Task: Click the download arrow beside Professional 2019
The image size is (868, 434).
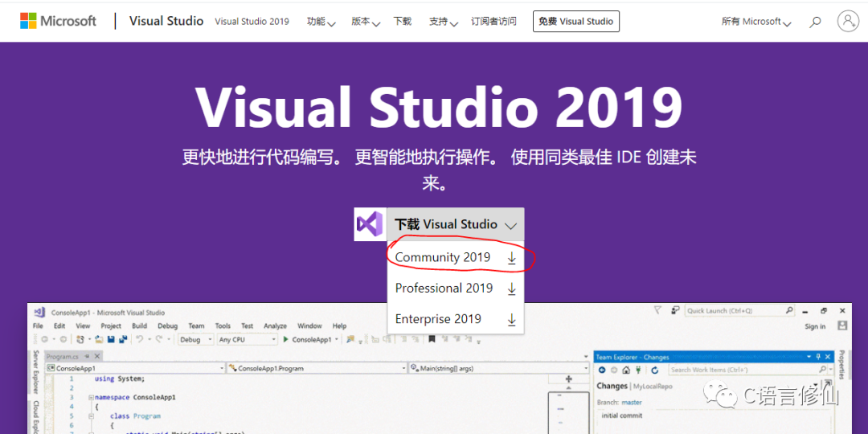Action: click(x=511, y=289)
